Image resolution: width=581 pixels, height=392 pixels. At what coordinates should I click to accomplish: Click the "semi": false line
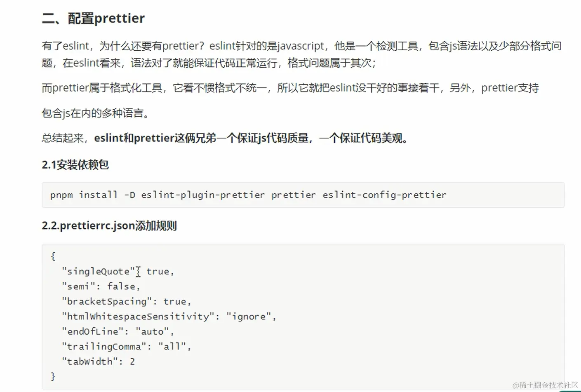pos(101,286)
